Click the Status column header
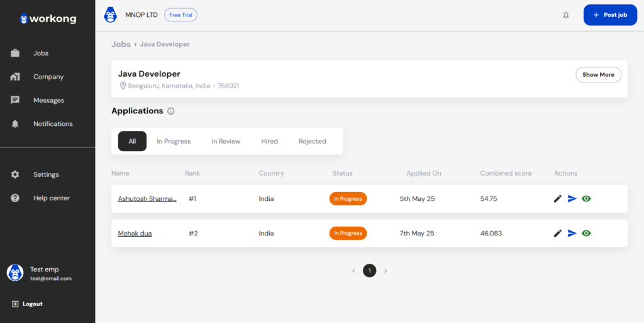 point(343,173)
